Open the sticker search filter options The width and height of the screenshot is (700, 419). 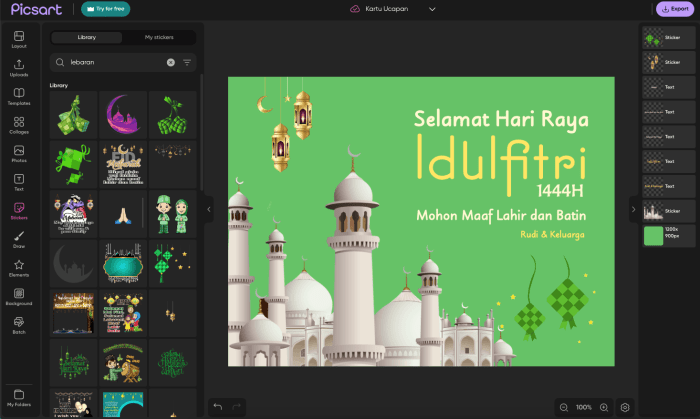click(187, 62)
